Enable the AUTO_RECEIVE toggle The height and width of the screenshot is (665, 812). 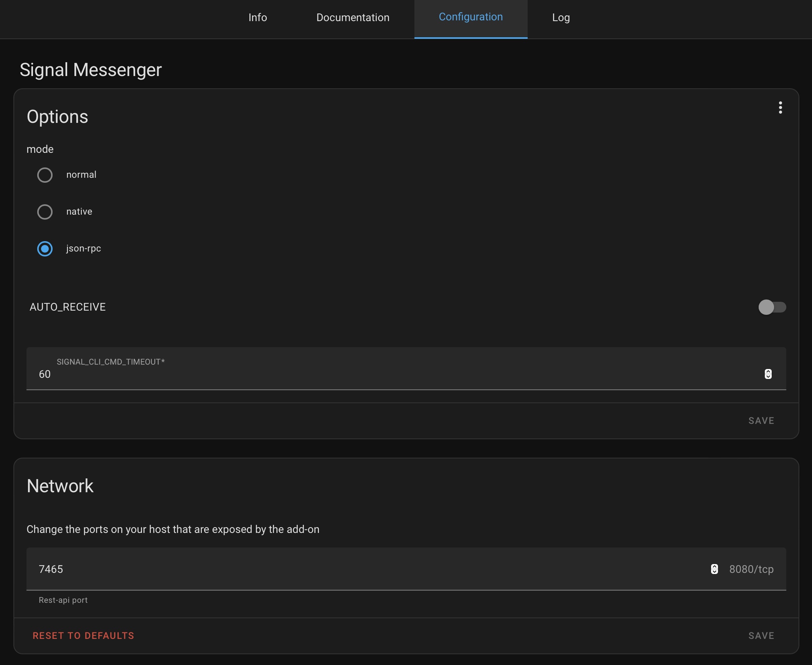(x=772, y=307)
